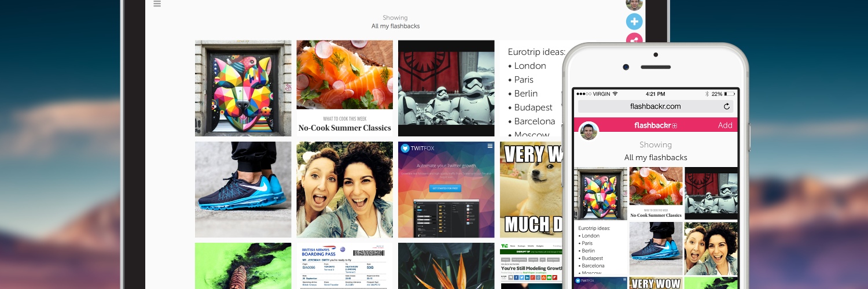Tap the selfie thumbnail on the phone
The height and width of the screenshot is (289, 868).
(x=711, y=249)
